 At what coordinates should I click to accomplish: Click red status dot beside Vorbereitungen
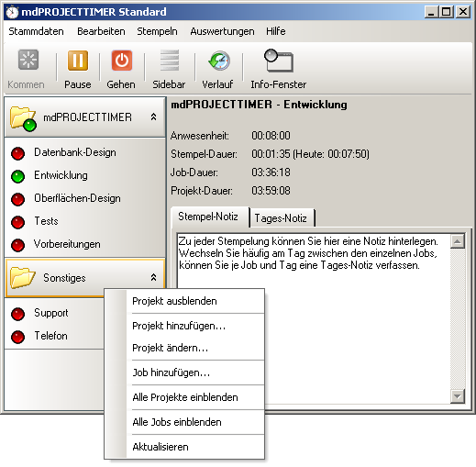(17, 245)
